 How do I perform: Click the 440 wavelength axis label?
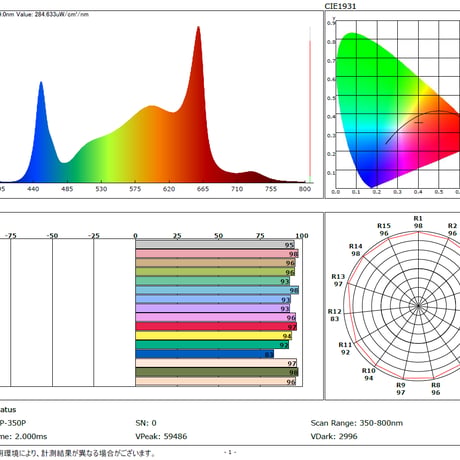[33, 189]
